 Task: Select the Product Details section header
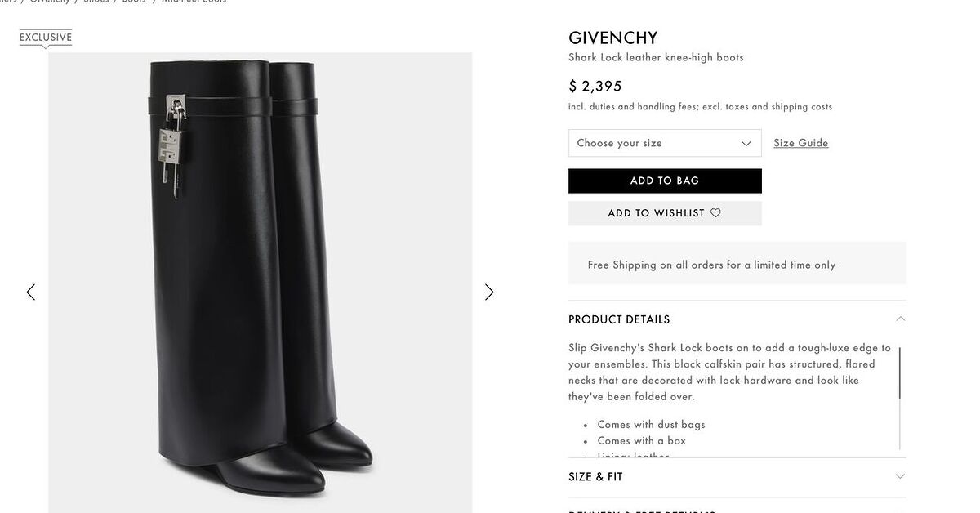pos(619,319)
